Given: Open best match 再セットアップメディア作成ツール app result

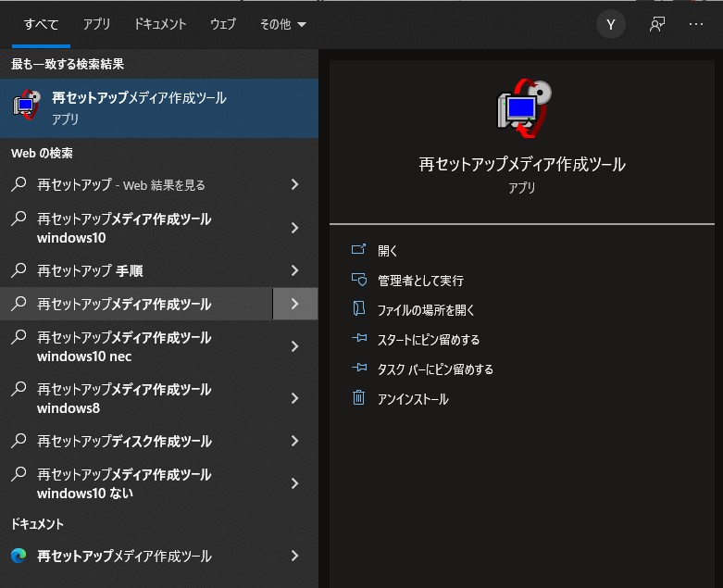Looking at the screenshot, I should (159, 108).
